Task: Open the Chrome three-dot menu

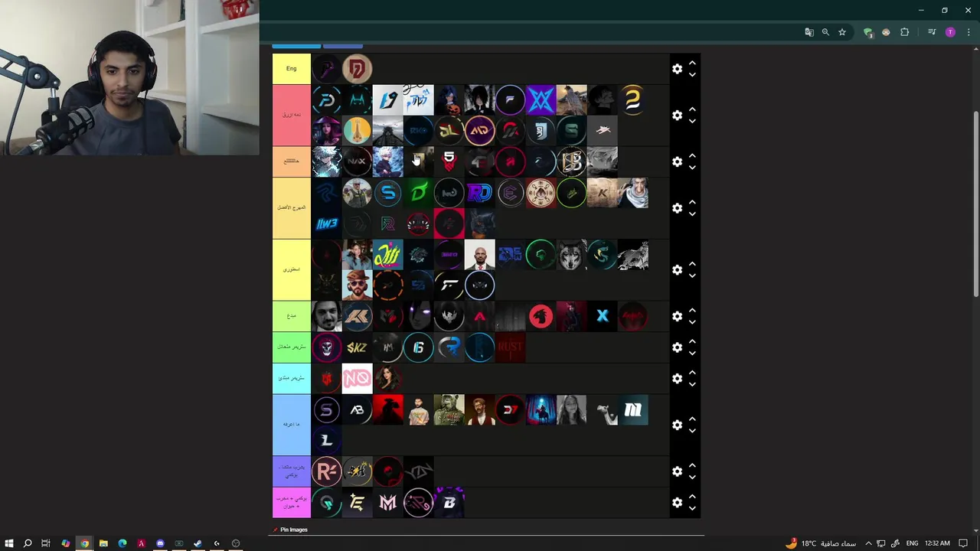Action: tap(969, 32)
